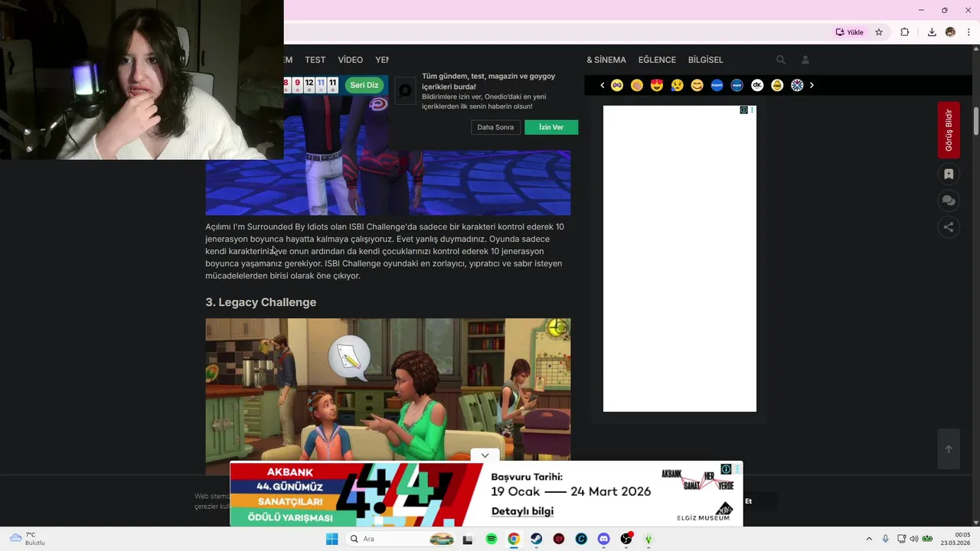980x551 pixels.
Task: Allow notifications with İzin Ver button
Action: [551, 127]
